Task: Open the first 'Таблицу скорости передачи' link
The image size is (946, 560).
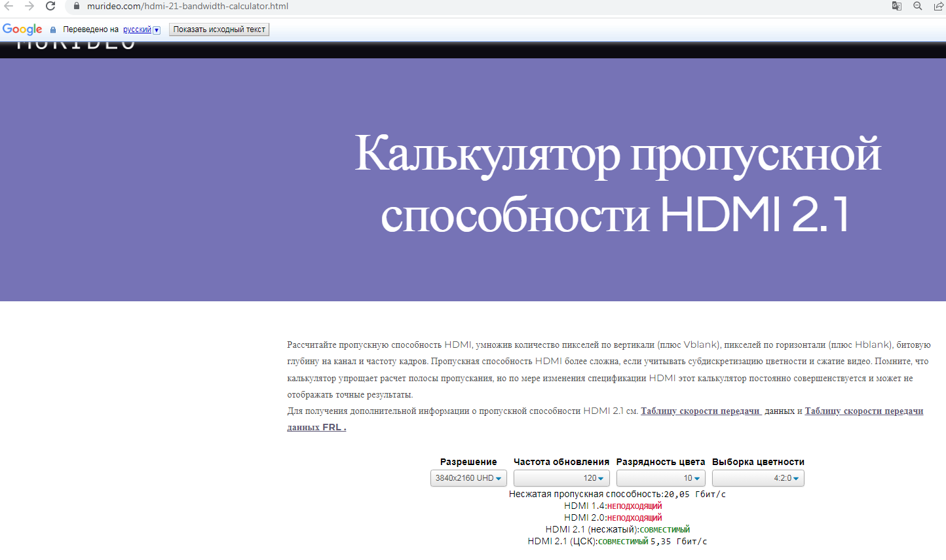Action: click(700, 411)
